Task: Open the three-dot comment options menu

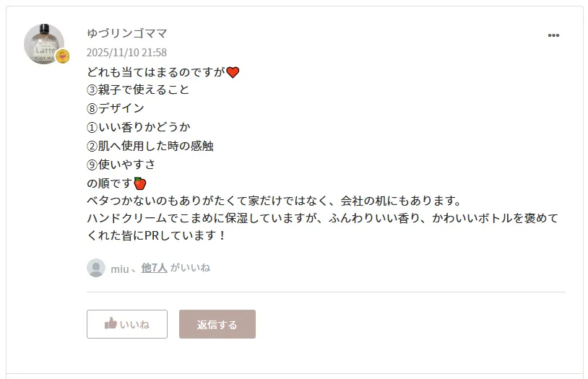Action: coord(553,35)
